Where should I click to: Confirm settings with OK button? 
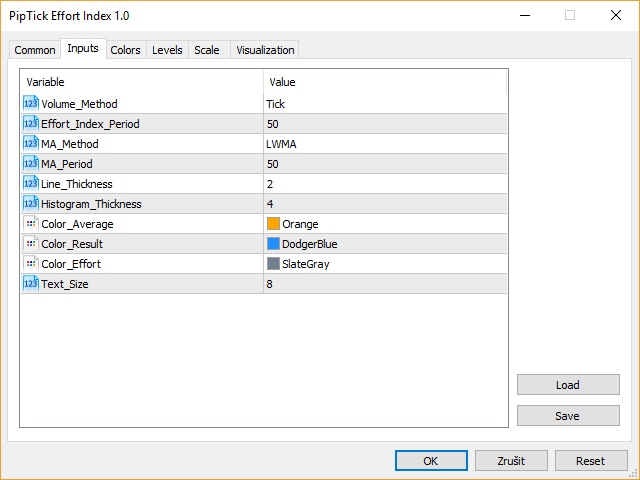pyautogui.click(x=431, y=461)
